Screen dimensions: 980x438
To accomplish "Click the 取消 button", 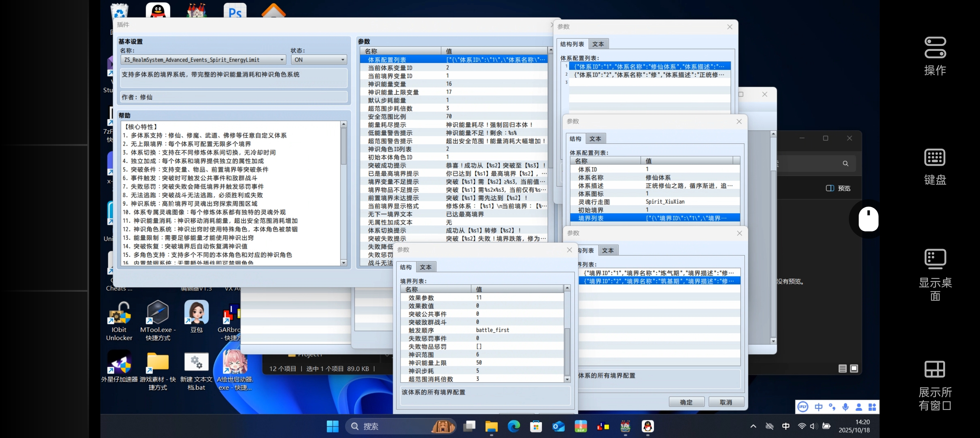I will click(x=726, y=402).
